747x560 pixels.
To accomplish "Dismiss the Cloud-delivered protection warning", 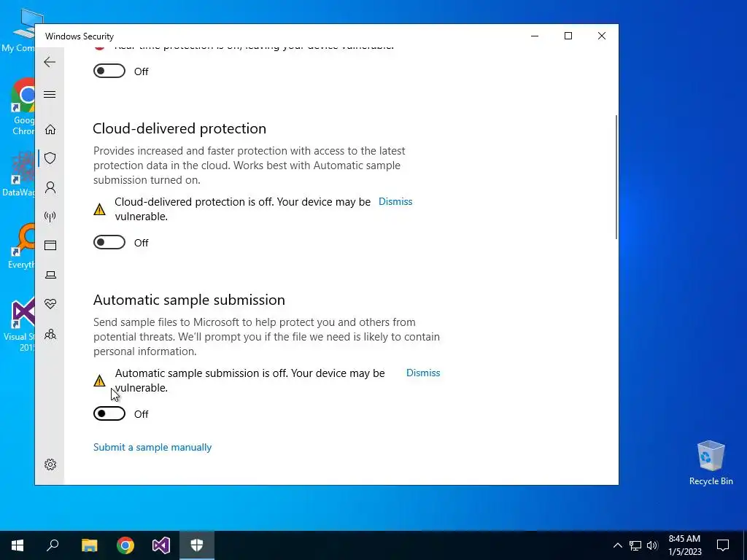I will (x=395, y=201).
